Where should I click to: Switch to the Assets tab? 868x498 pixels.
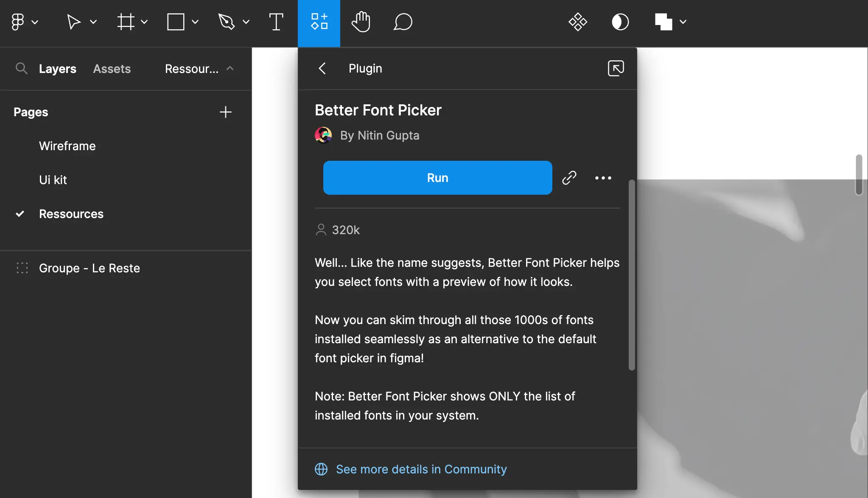point(112,69)
